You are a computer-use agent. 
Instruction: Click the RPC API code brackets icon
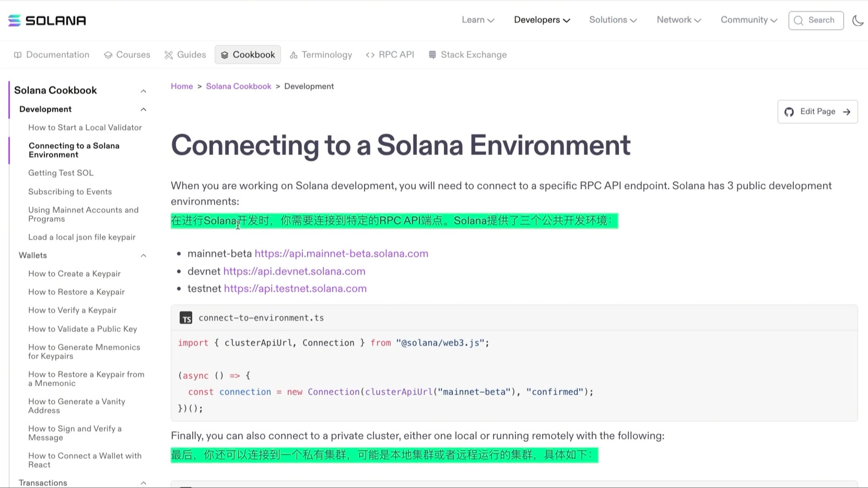(x=370, y=55)
